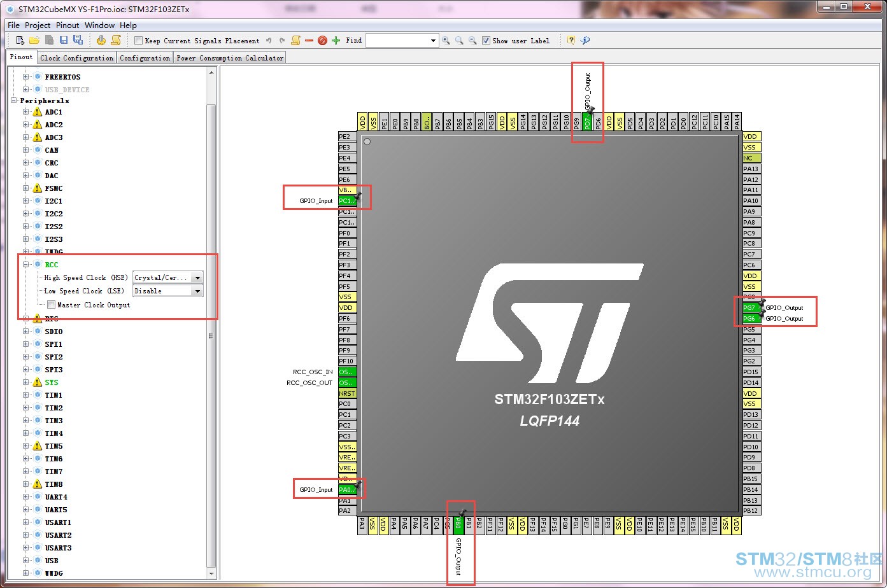
Task: Click the grey Import project icon
Action: click(x=49, y=40)
